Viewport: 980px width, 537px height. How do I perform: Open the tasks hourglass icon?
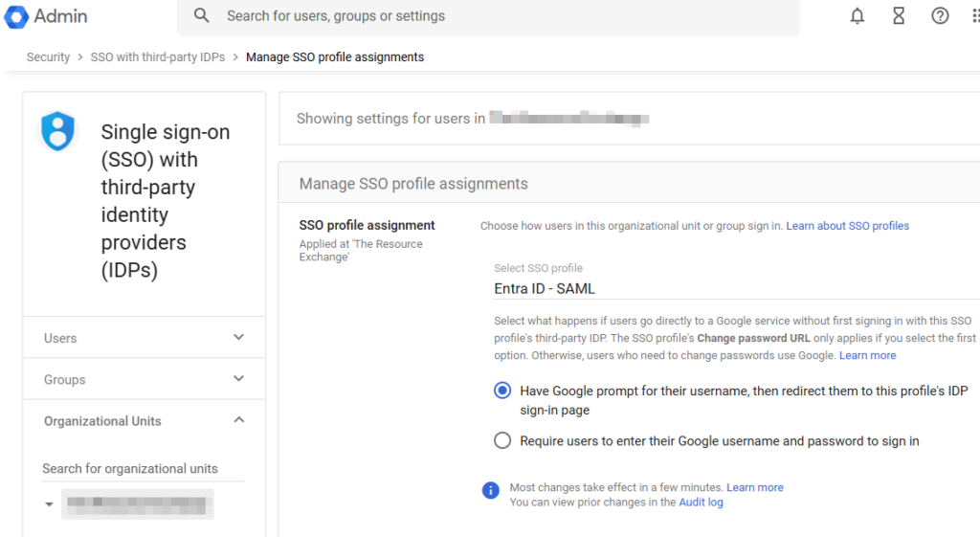click(x=899, y=16)
